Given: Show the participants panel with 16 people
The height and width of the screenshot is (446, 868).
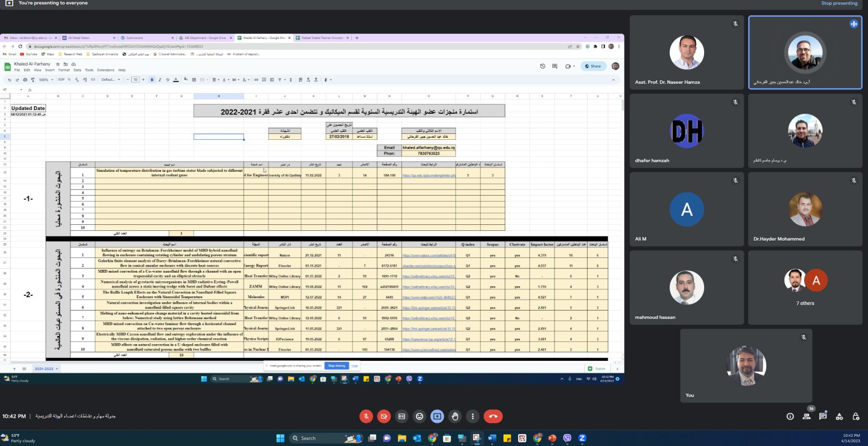Looking at the screenshot, I should [x=807, y=416].
